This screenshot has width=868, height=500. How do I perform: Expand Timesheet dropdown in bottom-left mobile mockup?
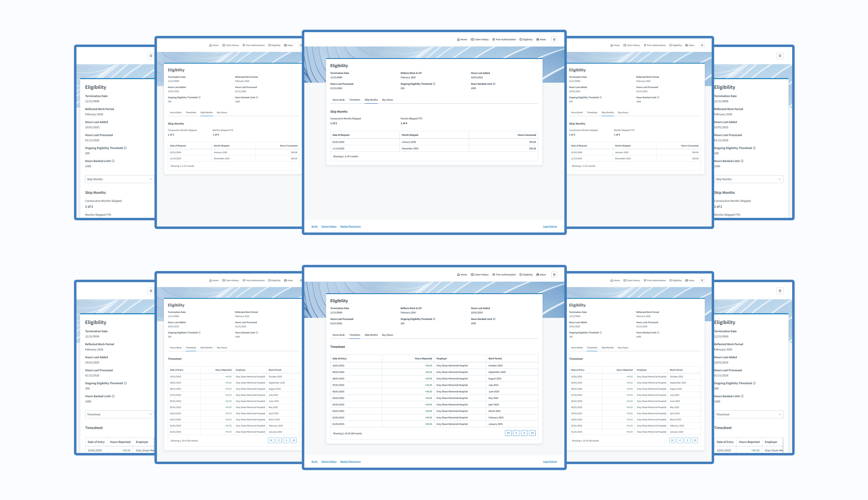[119, 415]
